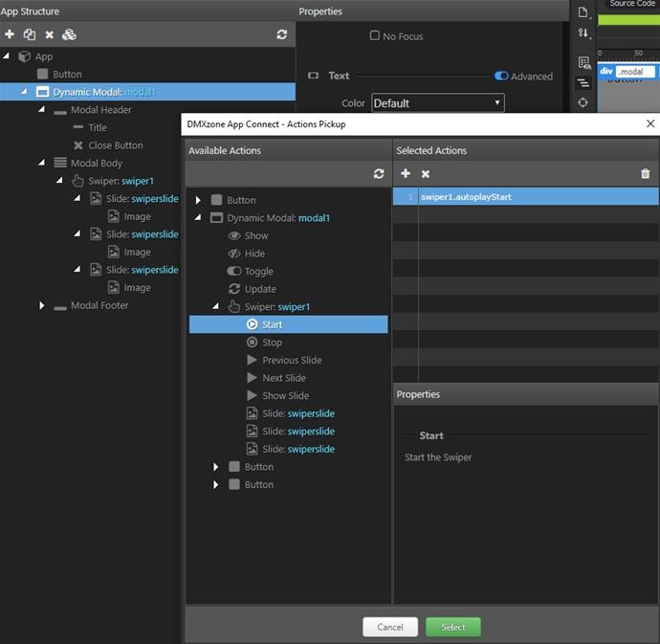
Task: Click the inspect page icon in right sidebar
Action: click(x=583, y=63)
